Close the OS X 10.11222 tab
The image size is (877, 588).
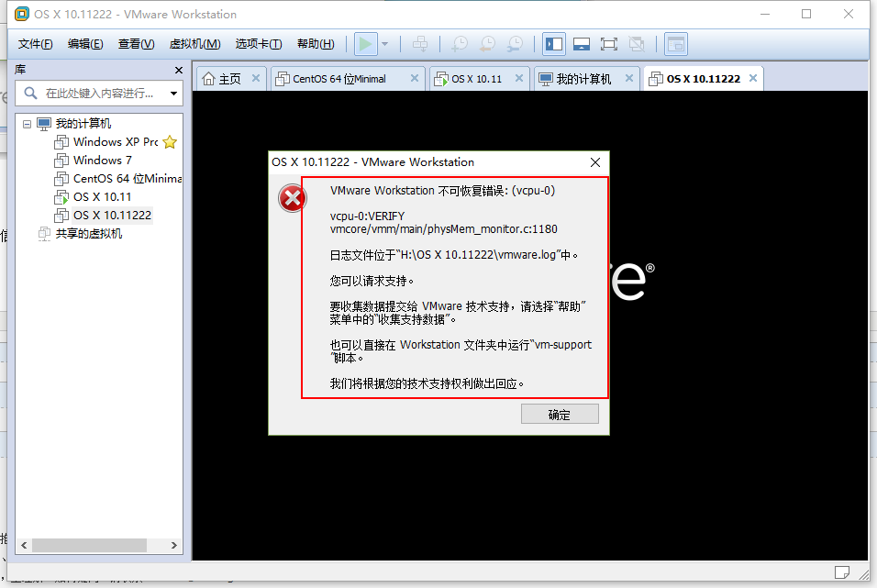click(x=753, y=78)
